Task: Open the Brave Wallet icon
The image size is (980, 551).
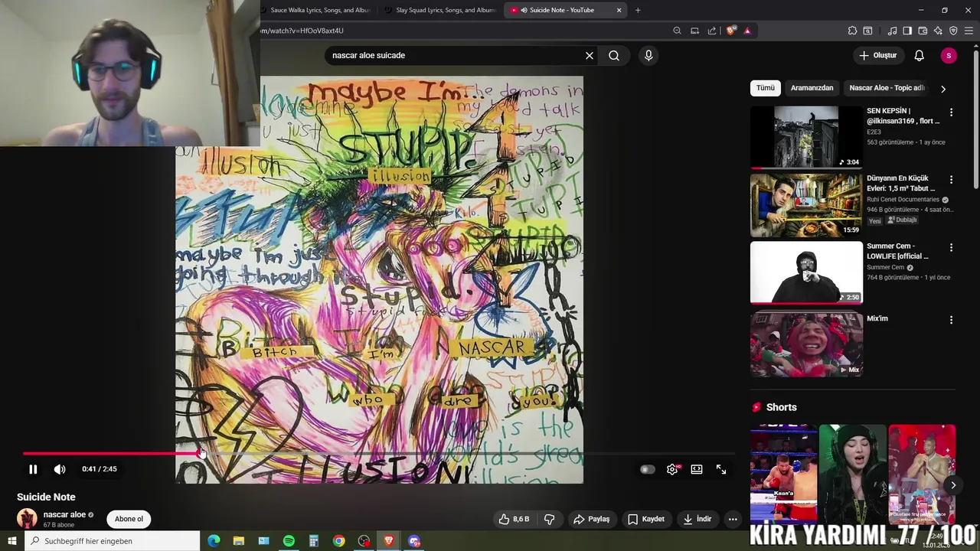Action: 923,31
